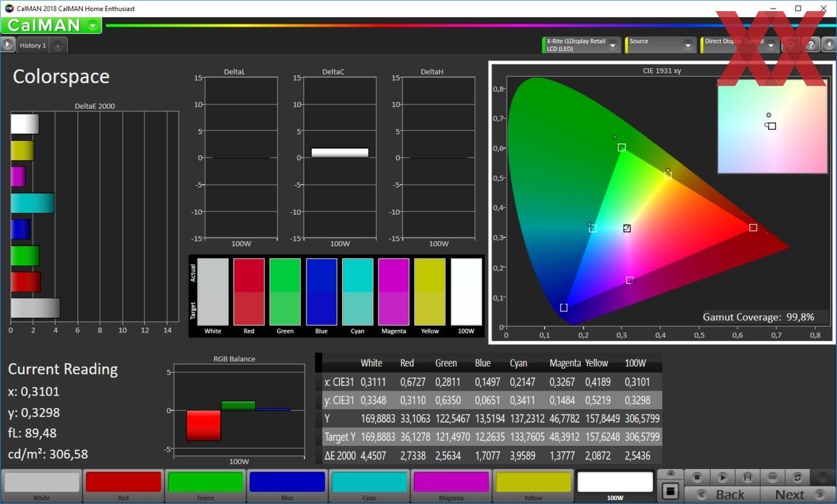Open the settings gear icon

tap(791, 45)
